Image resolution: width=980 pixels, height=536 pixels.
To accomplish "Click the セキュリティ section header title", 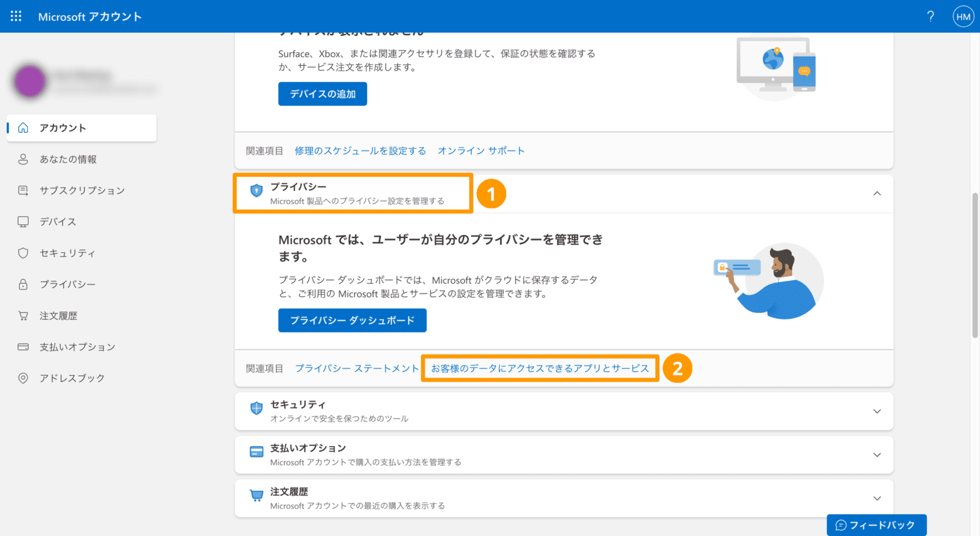I will coord(297,405).
